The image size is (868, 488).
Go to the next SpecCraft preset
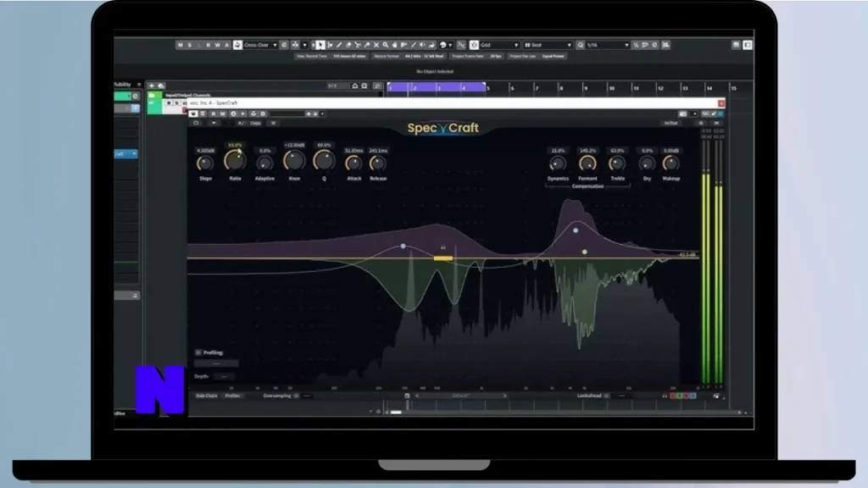click(505, 396)
